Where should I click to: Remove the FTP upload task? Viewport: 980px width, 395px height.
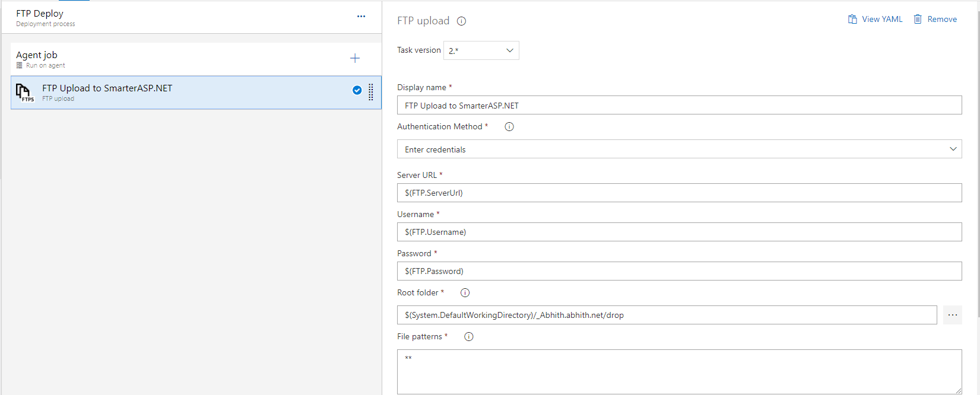935,20
